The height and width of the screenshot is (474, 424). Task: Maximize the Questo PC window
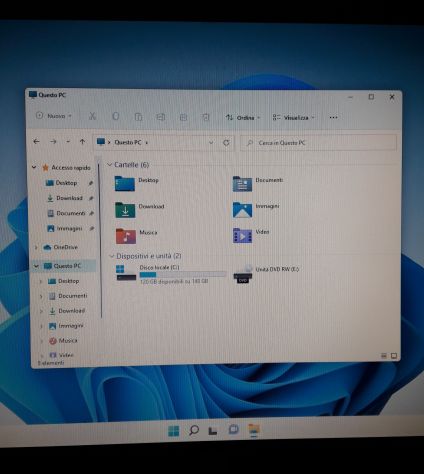371,97
